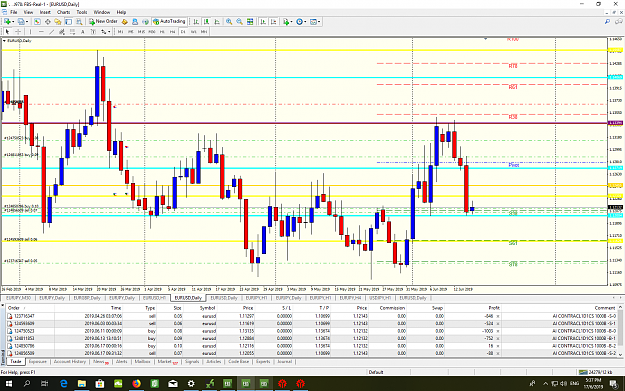Zoom in on the chart

229,22
